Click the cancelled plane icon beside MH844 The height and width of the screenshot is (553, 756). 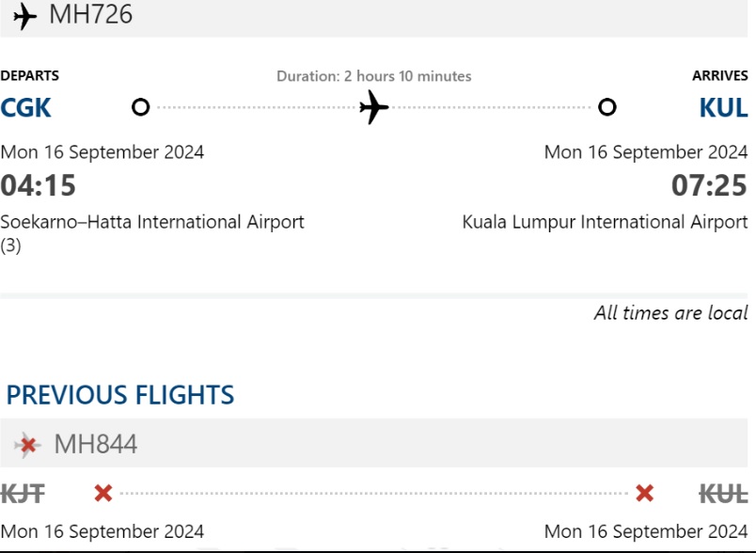pyautogui.click(x=28, y=444)
